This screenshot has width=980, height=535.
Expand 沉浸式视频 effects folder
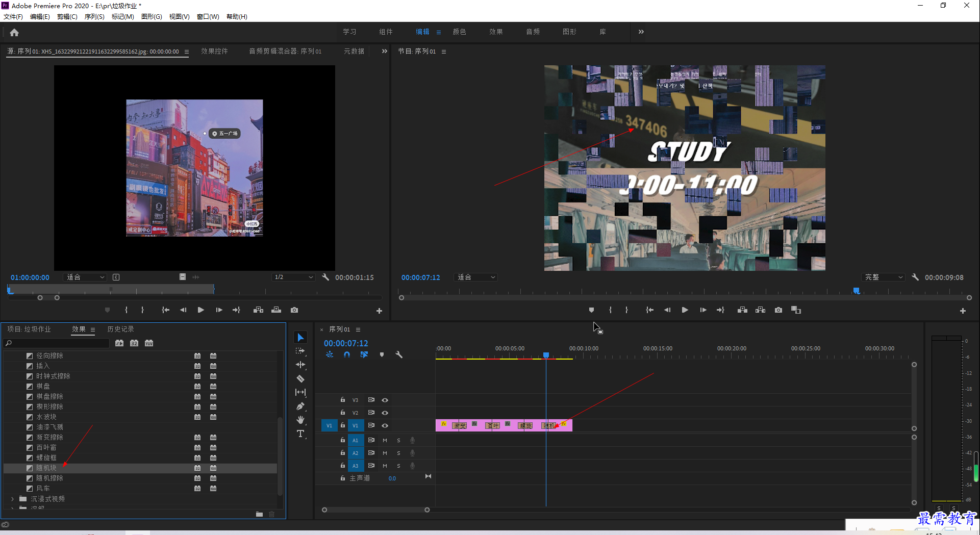click(12, 499)
